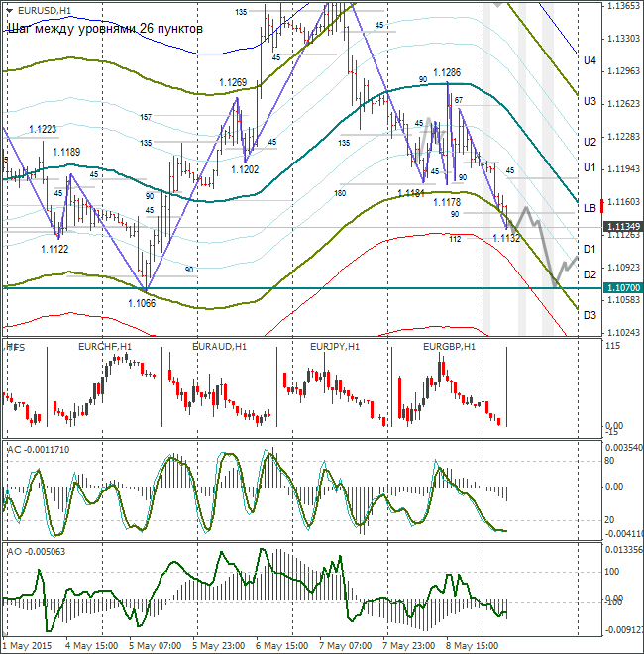Click the AO indicator label
The width and height of the screenshot is (644, 654).
(x=37, y=551)
